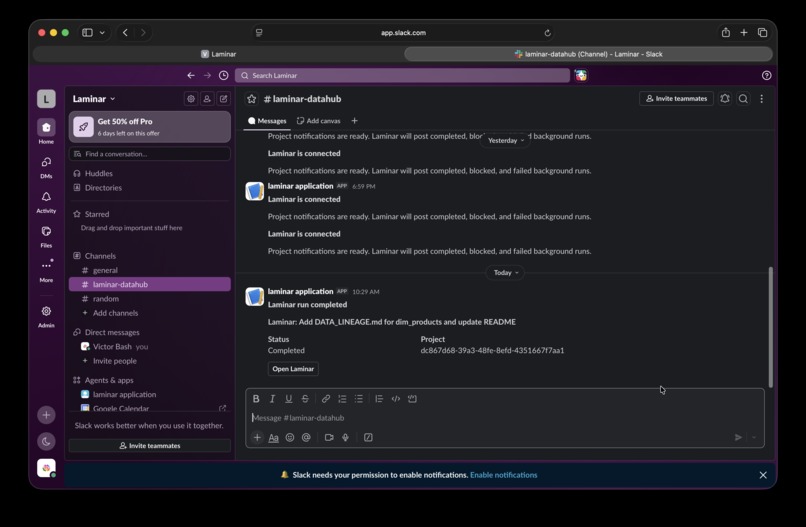
Task: Open slash shortcuts in composer
Action: 368,438
